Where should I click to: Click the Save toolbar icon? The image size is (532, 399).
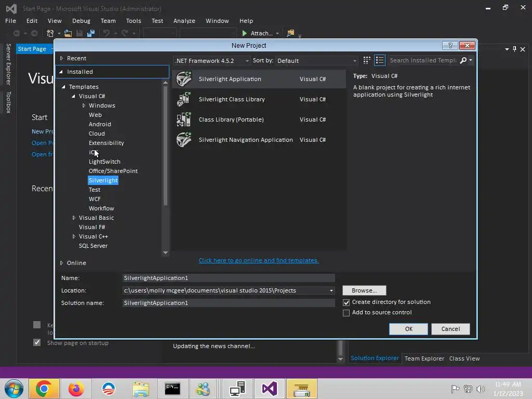click(79, 33)
